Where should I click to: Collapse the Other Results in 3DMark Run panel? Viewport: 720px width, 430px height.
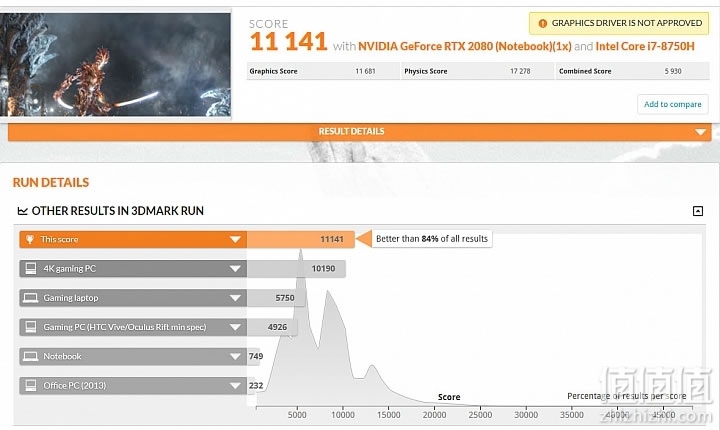tap(698, 211)
